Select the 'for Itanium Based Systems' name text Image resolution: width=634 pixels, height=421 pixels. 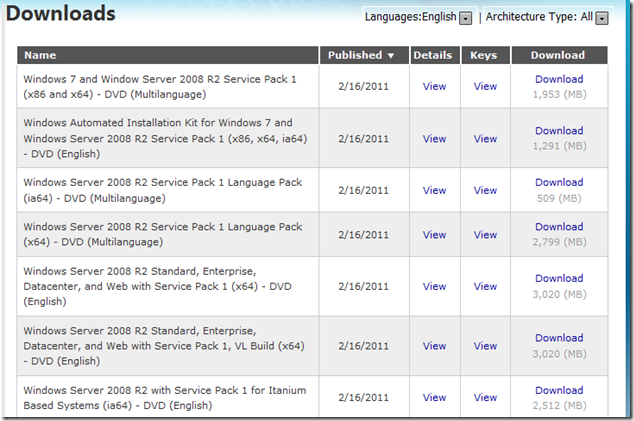point(165,398)
